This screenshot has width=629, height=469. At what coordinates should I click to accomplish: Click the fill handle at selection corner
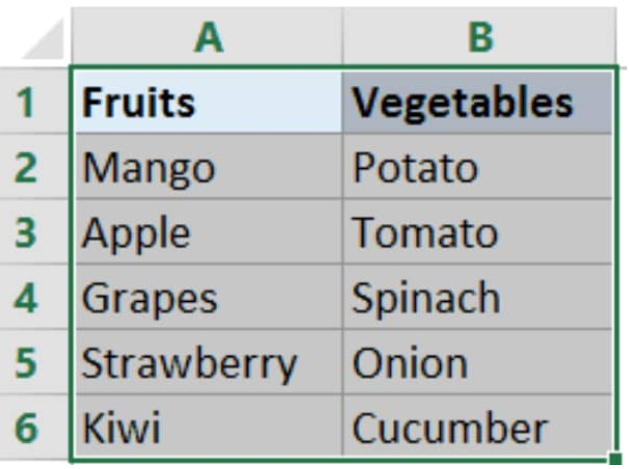615,458
